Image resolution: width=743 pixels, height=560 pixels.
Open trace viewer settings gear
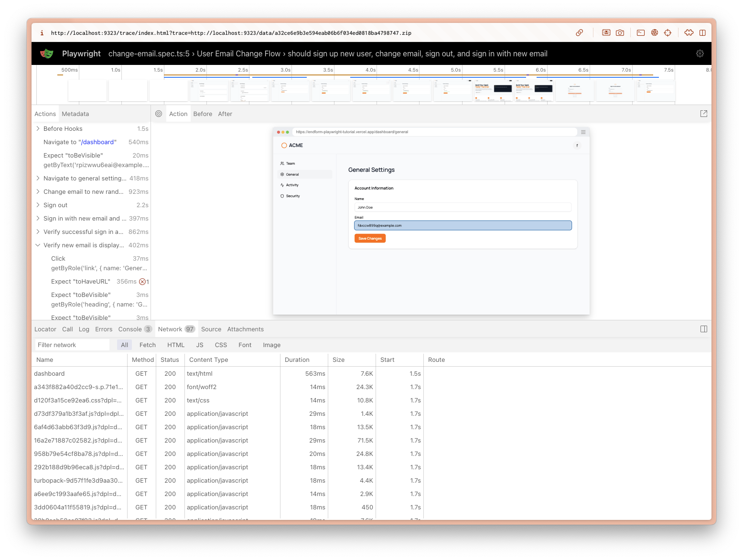(700, 53)
